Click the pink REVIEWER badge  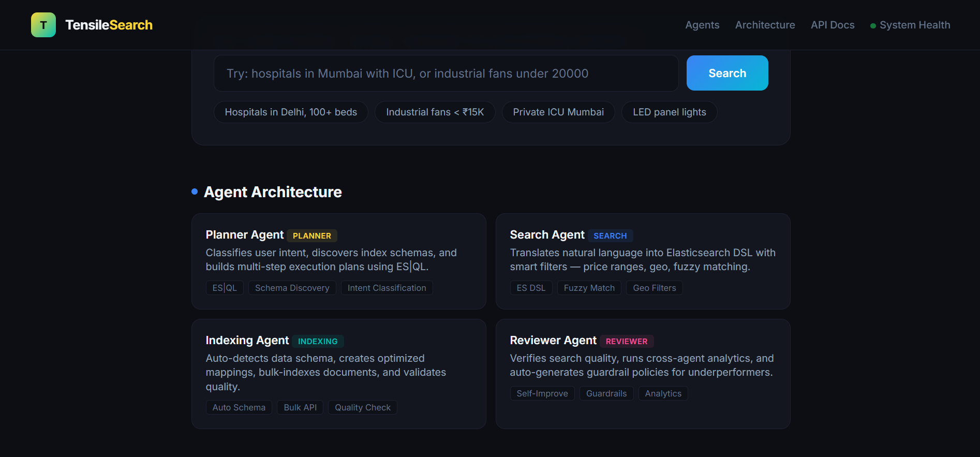click(626, 342)
